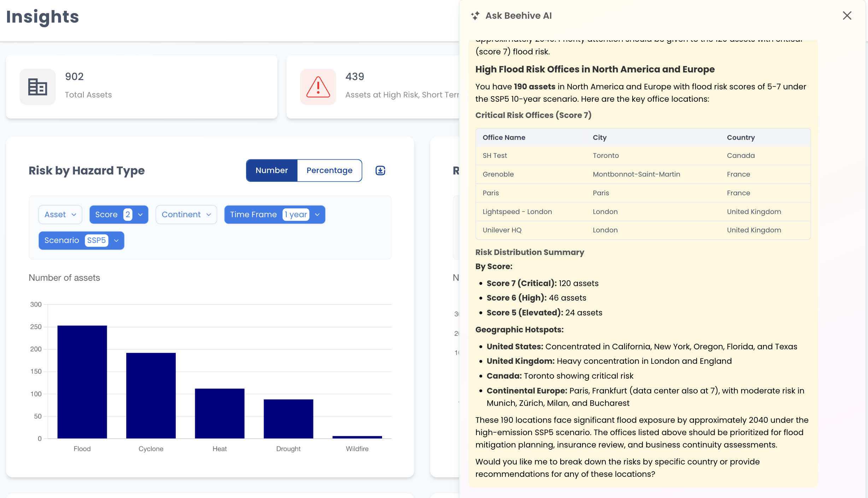Click the Country column header
Screen dimensions: 868x498
click(741, 138)
